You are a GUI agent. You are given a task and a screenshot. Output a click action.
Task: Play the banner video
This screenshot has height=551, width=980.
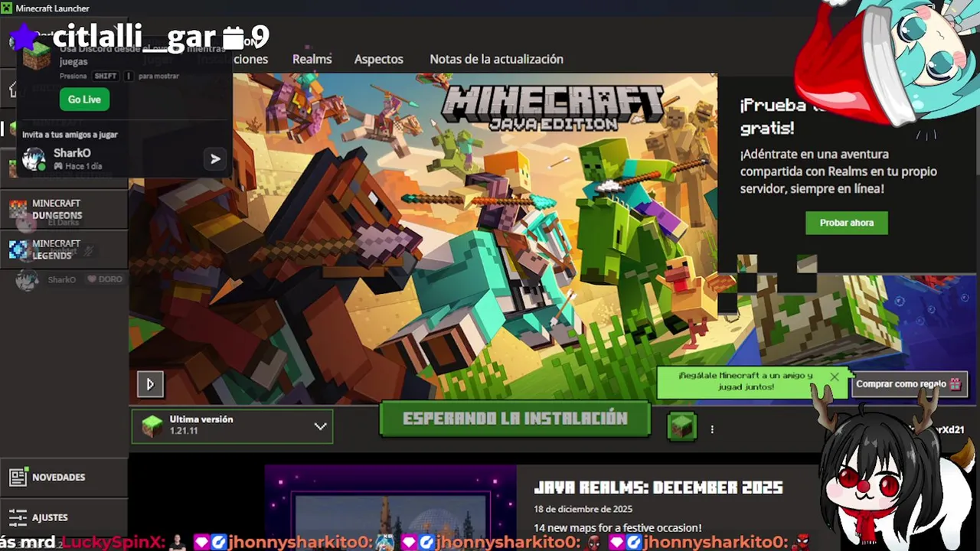(x=150, y=384)
